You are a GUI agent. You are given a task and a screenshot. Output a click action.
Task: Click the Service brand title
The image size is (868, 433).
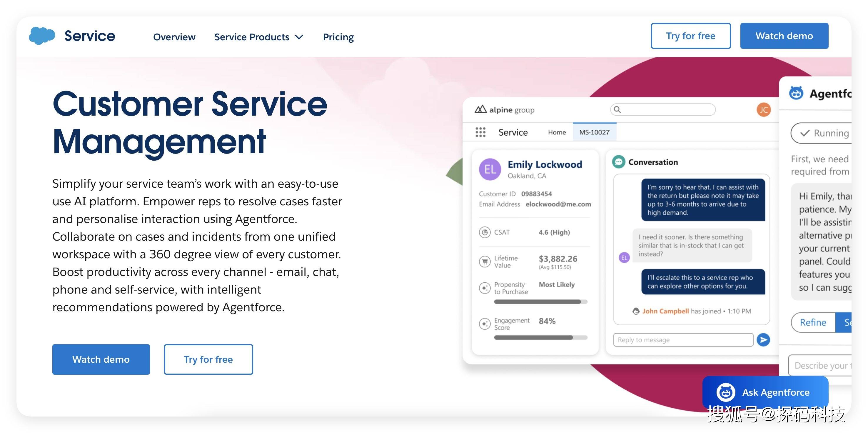[90, 36]
